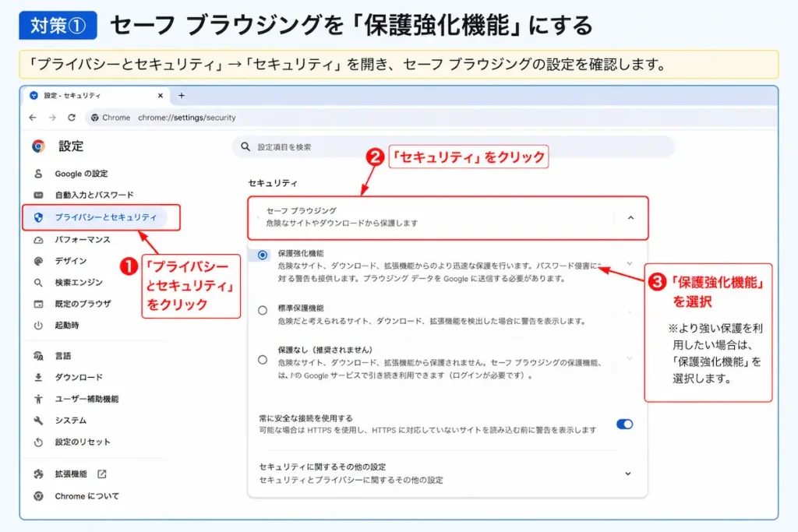The image size is (798, 532).
Task: Open ダウンロード in sidebar
Action: [79, 377]
